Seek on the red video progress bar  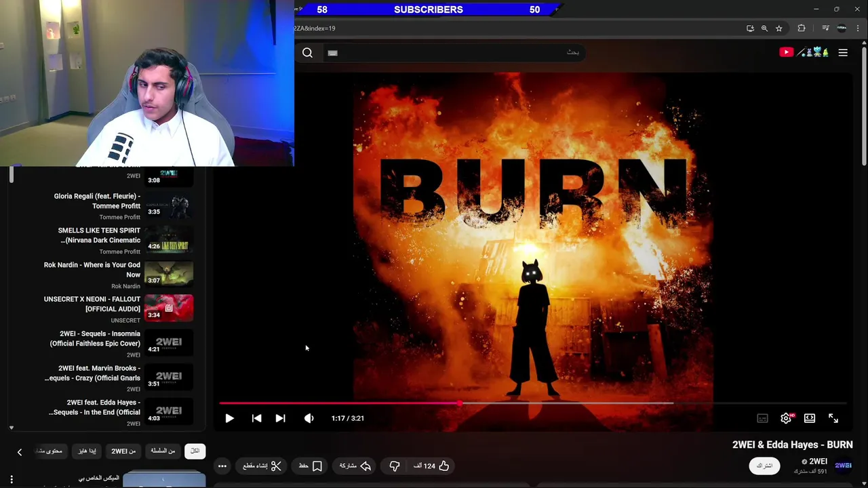pos(532,403)
